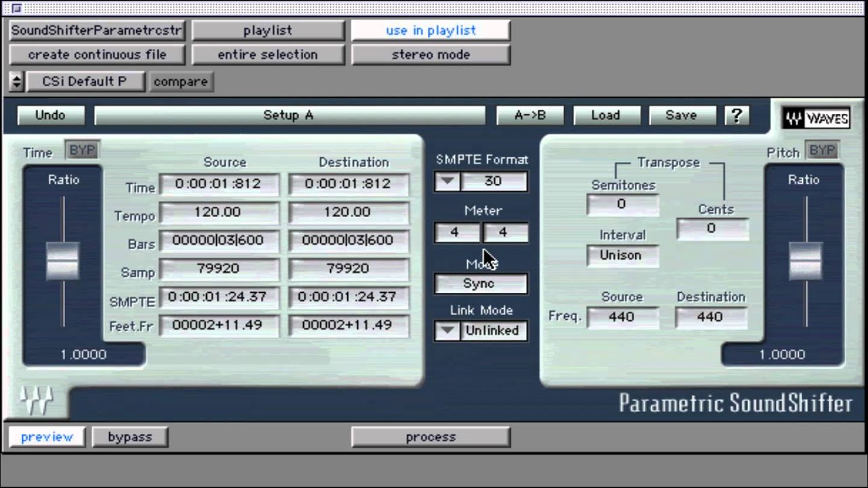
Task: Toggle the compare button
Action: (x=180, y=82)
